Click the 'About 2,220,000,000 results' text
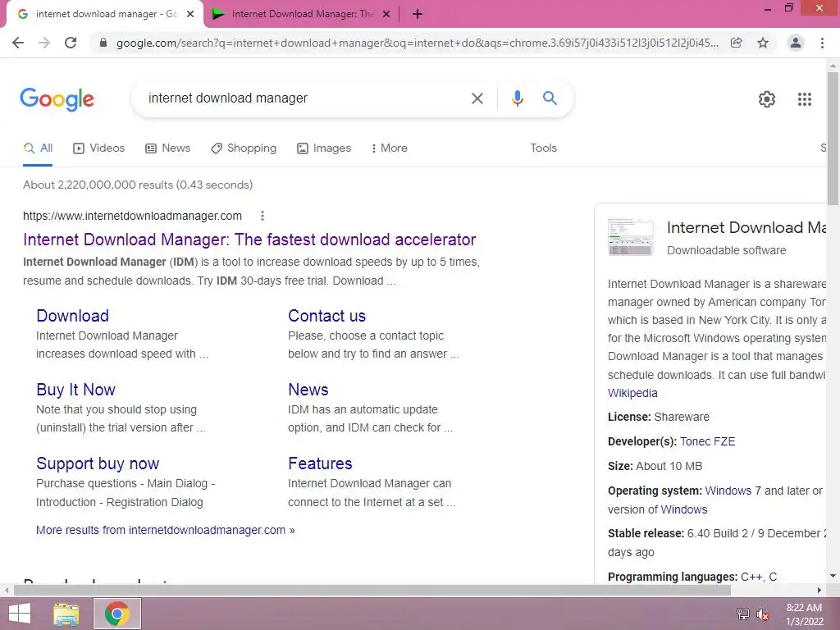This screenshot has height=630, width=840. click(x=138, y=185)
